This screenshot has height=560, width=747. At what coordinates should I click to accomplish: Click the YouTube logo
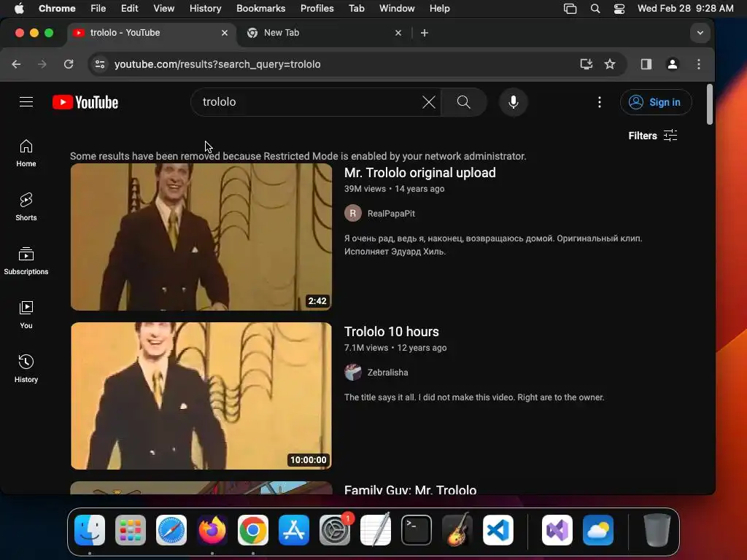(85, 102)
